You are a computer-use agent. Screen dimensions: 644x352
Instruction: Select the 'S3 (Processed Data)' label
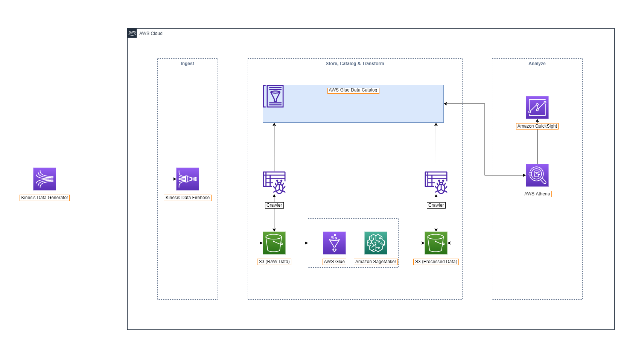[x=436, y=262]
